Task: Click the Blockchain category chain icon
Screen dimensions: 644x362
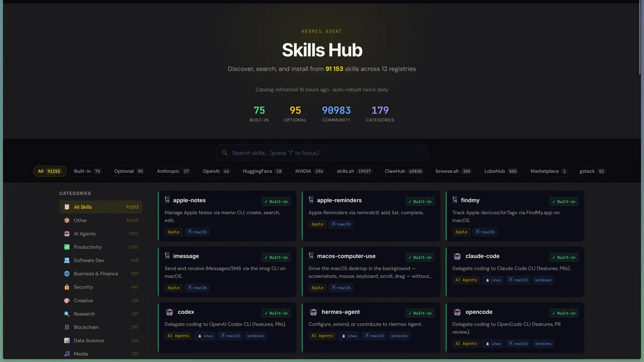Action: pyautogui.click(x=67, y=327)
